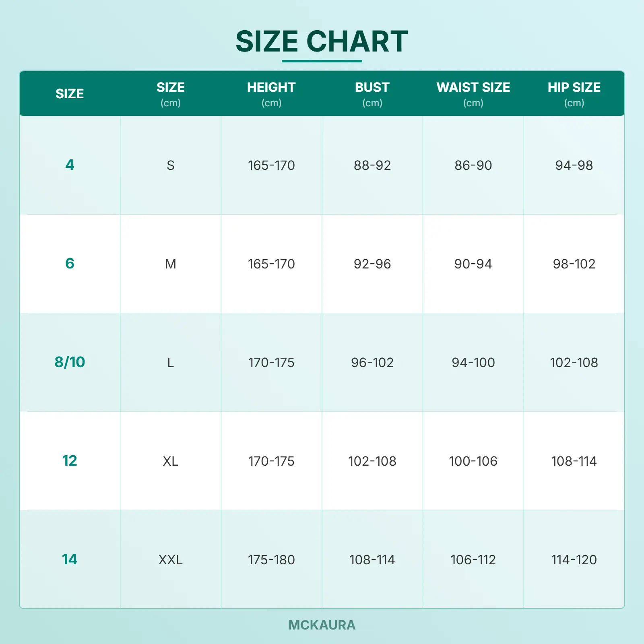644x644 pixels.
Task: Select the 98-102 hip value
Action: coord(574,264)
